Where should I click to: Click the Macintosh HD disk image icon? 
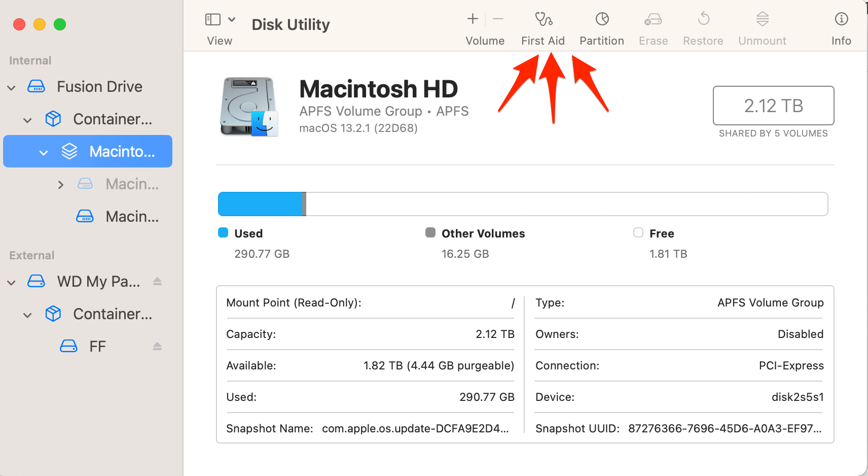click(249, 107)
